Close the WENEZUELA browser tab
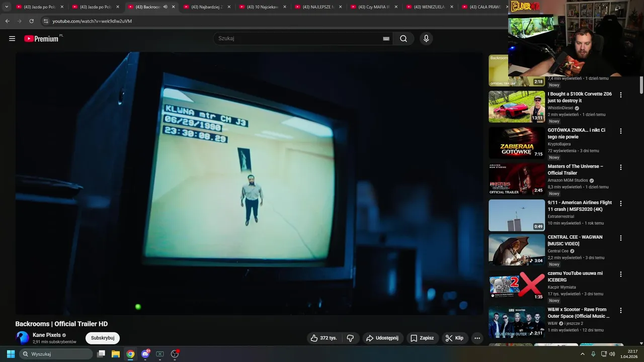The height and width of the screenshot is (362, 644). coord(452,7)
